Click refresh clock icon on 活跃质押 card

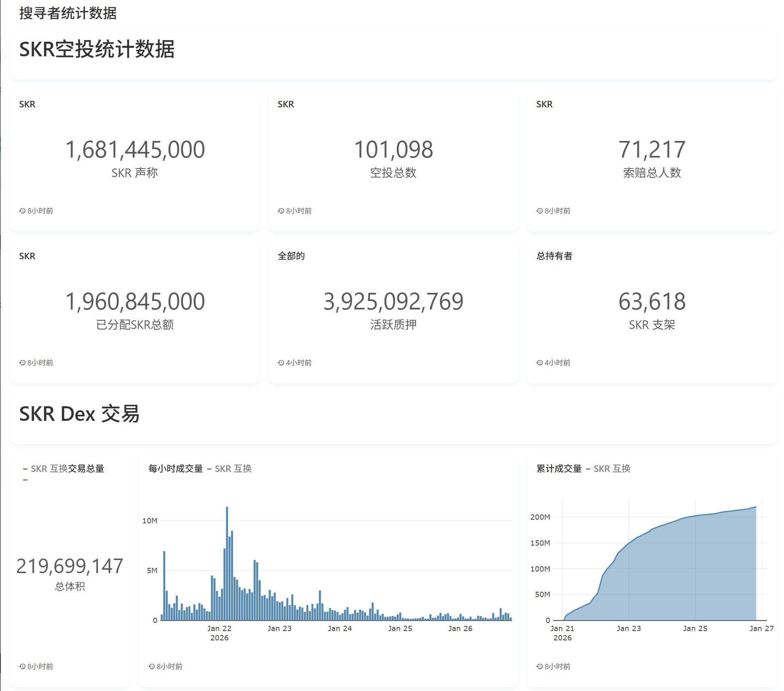[281, 363]
